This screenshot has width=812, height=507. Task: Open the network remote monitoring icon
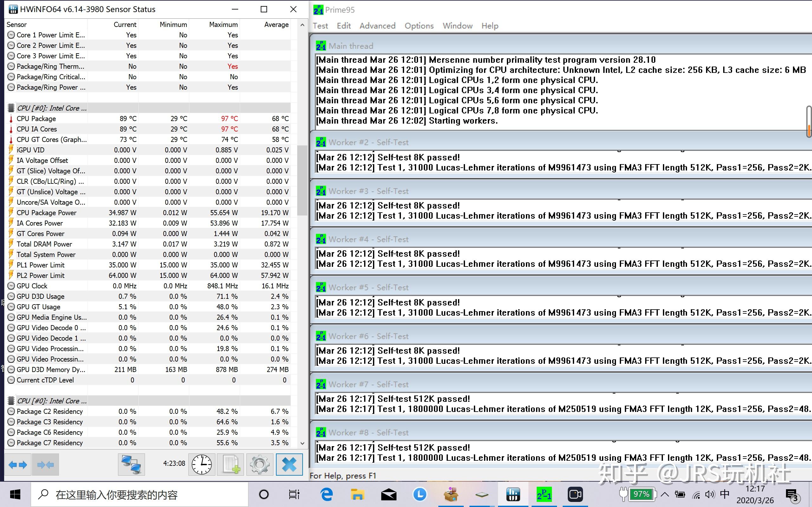pyautogui.click(x=131, y=465)
